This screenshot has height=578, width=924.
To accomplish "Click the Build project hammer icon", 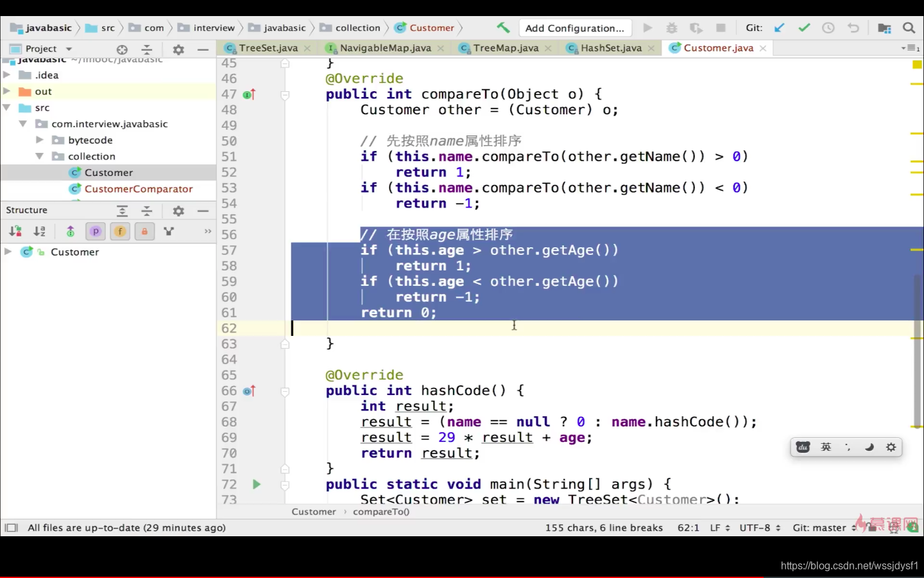I will click(x=503, y=28).
